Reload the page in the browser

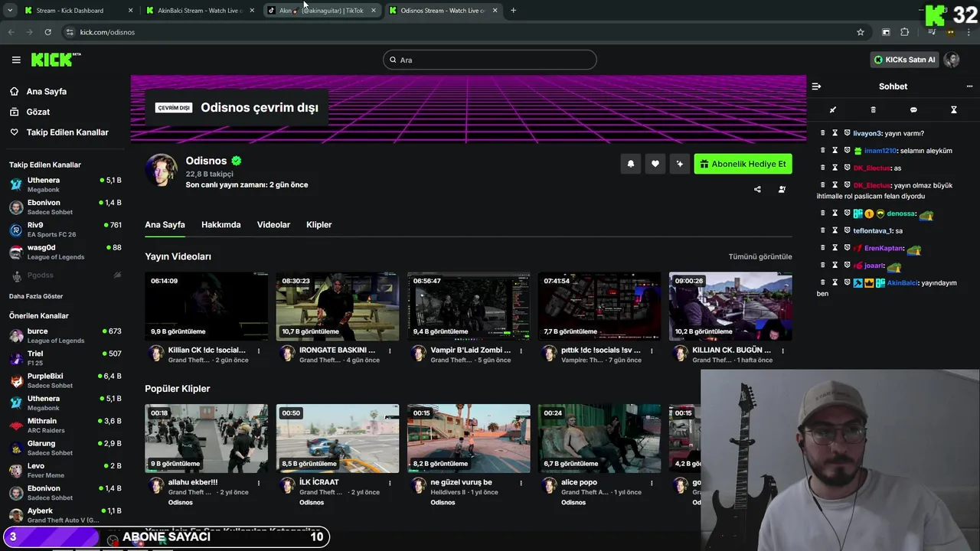[x=47, y=32]
